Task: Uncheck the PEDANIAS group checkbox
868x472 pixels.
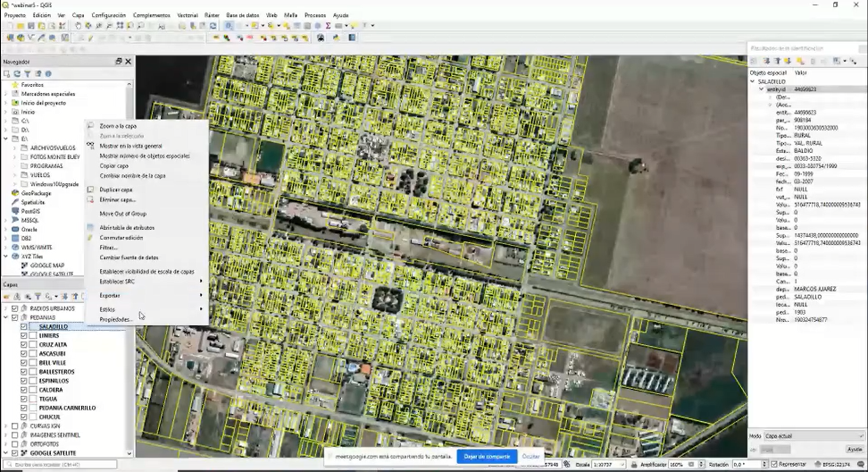Action: [15, 317]
